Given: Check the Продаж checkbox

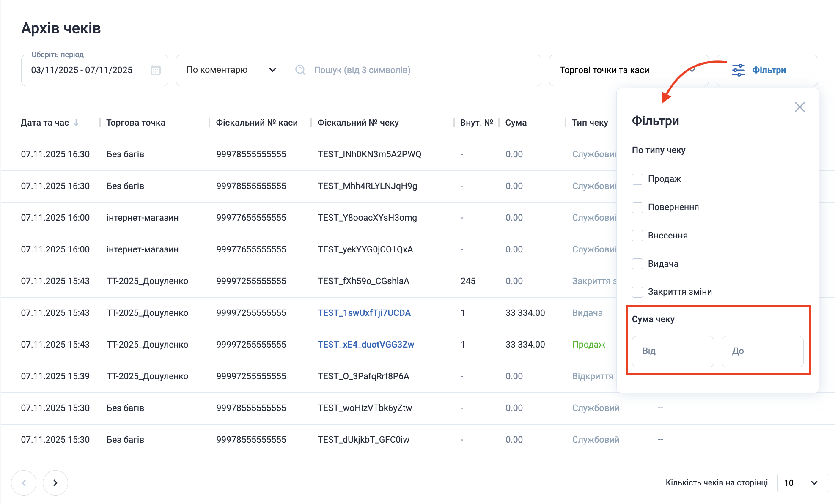Looking at the screenshot, I should (637, 179).
